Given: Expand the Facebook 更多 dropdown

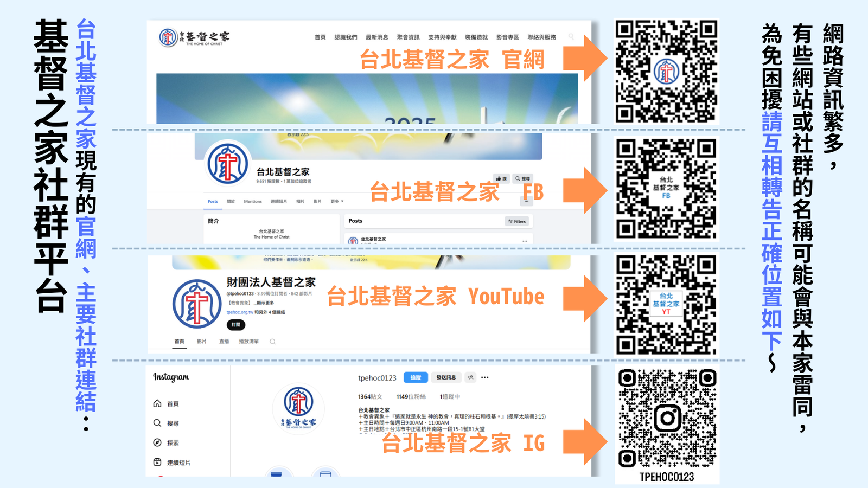Looking at the screenshot, I should click(337, 201).
